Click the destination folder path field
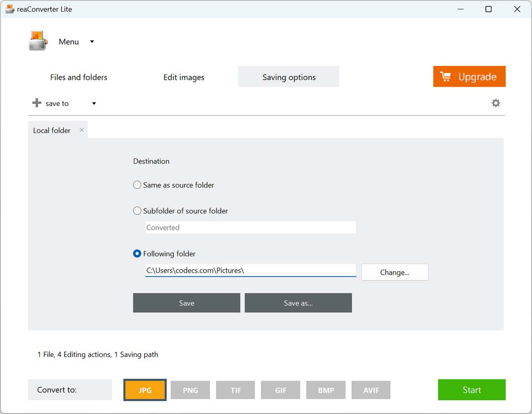The width and height of the screenshot is (532, 414). 251,270
